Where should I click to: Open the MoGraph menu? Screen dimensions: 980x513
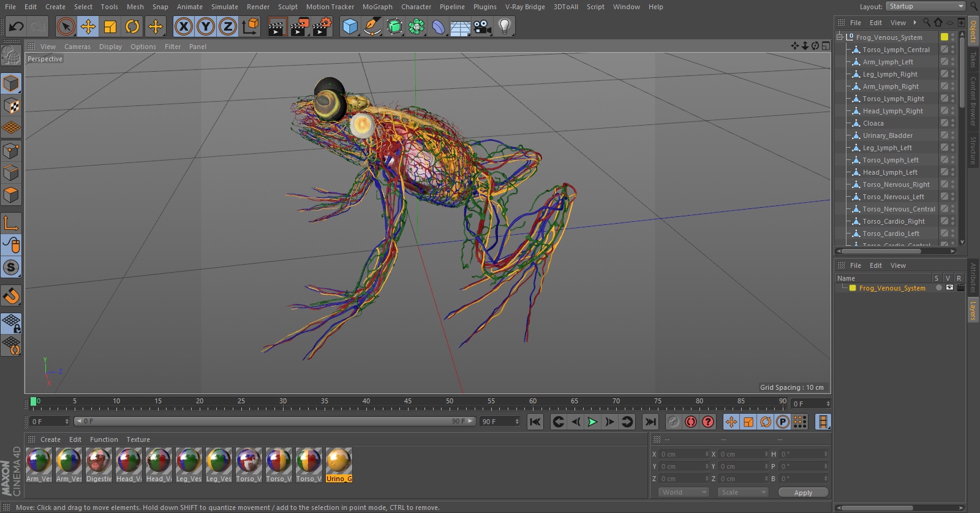tap(377, 7)
